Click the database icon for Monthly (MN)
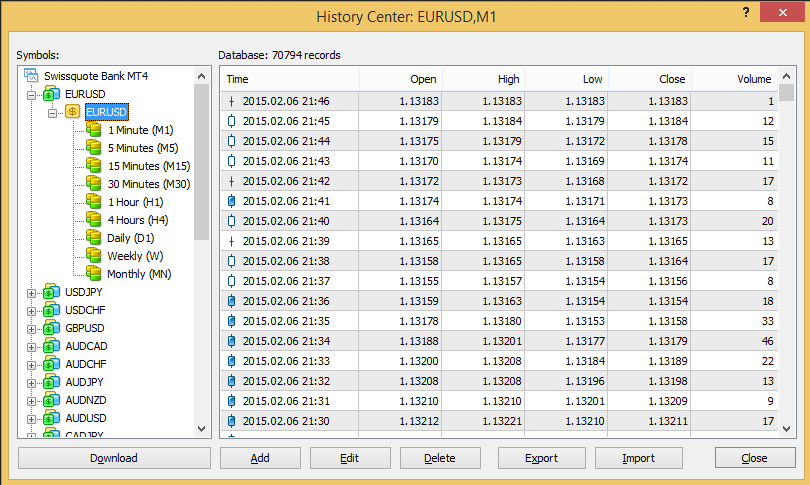Image resolution: width=810 pixels, height=485 pixels. coord(94,273)
